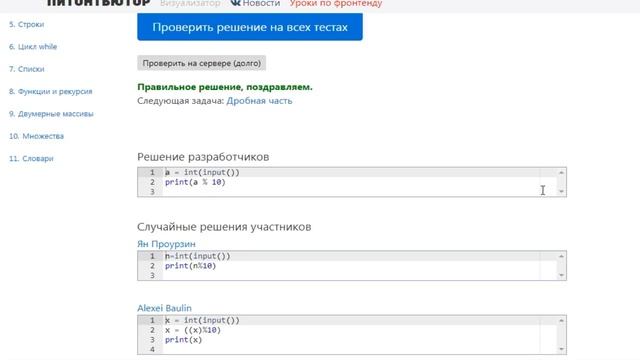Image resolution: width=640 pixels, height=360 pixels.
Task: Open lesson 8 Функции и рекурсия
Action: [x=51, y=91]
